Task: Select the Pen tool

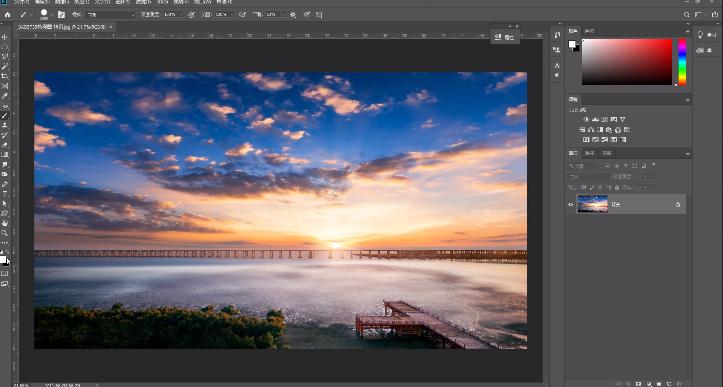Action: (5, 184)
